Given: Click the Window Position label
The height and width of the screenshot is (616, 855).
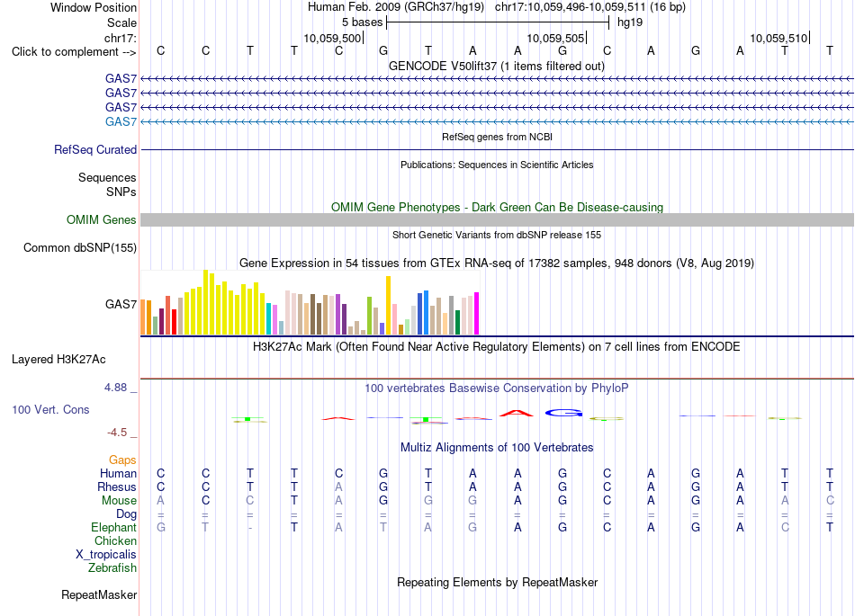Looking at the screenshot, I should pyautogui.click(x=94, y=7).
